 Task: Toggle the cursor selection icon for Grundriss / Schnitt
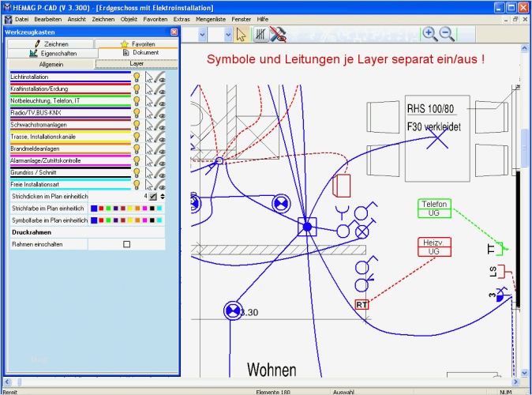pyautogui.click(x=149, y=173)
